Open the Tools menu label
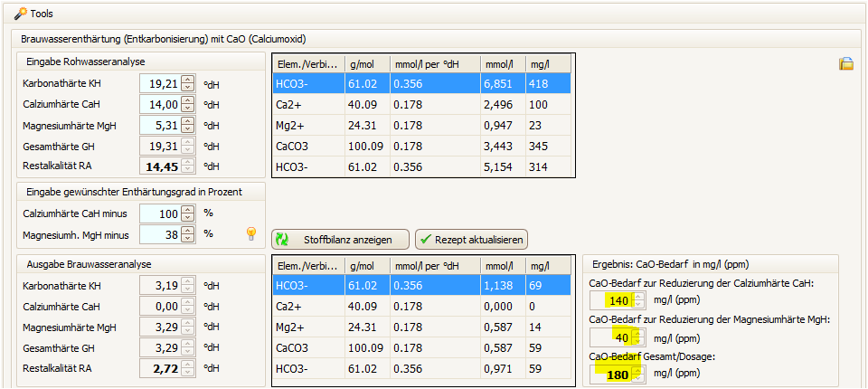The image size is (868, 389). tap(42, 14)
